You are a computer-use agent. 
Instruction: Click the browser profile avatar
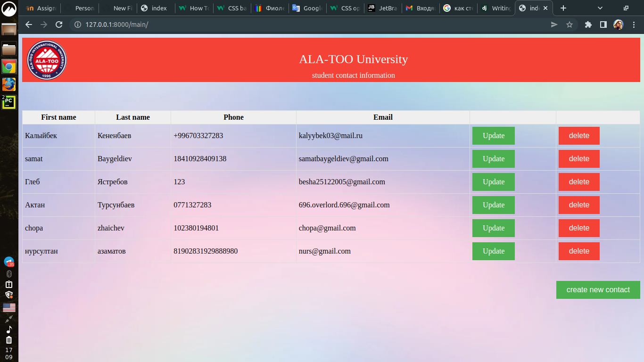tap(619, 25)
